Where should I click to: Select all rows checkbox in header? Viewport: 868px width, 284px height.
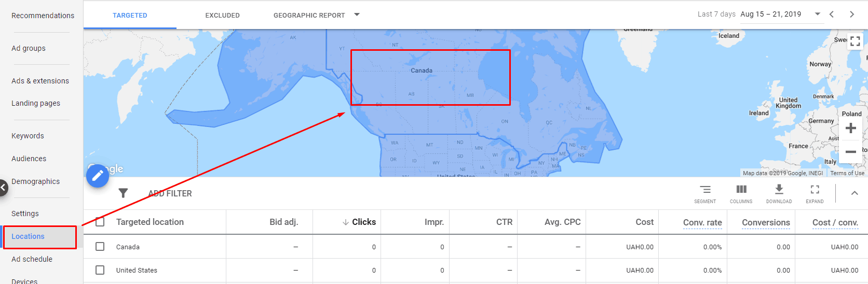100,222
